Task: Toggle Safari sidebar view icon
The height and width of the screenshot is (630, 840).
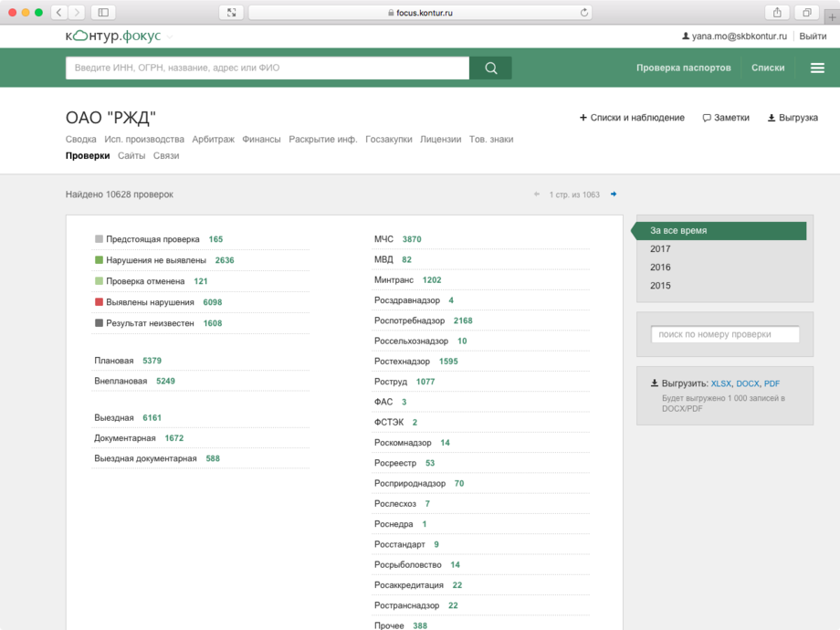Action: click(x=103, y=13)
